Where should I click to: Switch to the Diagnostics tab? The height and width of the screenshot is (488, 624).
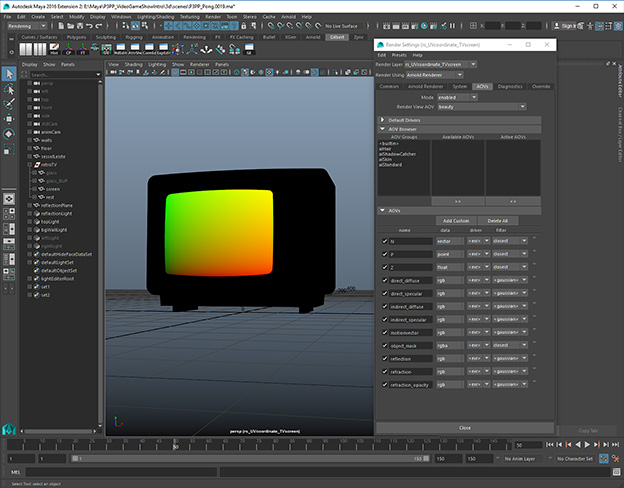pos(510,86)
